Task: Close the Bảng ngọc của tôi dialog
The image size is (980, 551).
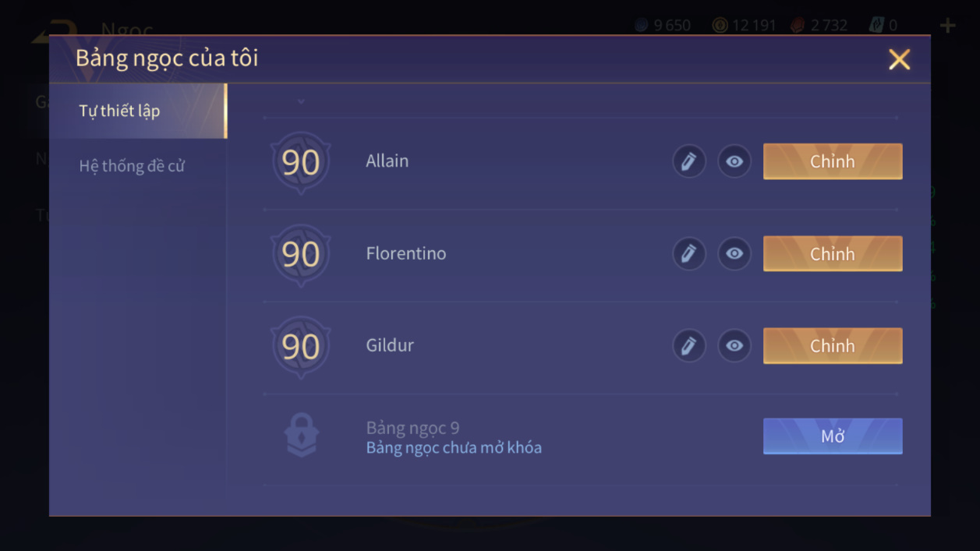Action: coord(899,59)
